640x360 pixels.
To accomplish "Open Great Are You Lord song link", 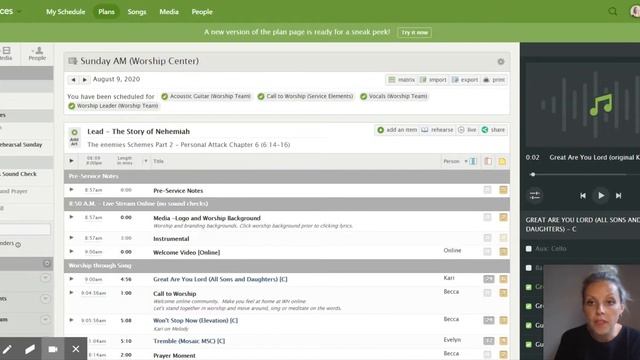I will [x=220, y=279].
